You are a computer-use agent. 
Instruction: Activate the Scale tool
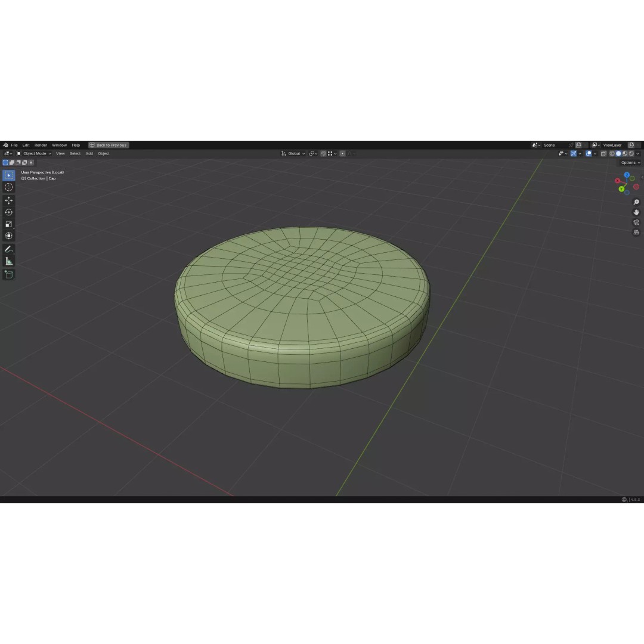[x=8, y=224]
